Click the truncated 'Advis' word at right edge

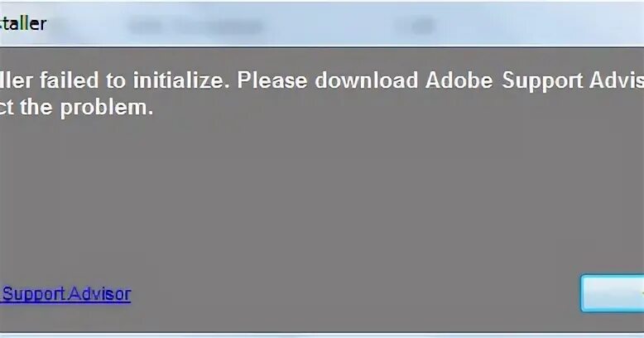tap(617, 80)
